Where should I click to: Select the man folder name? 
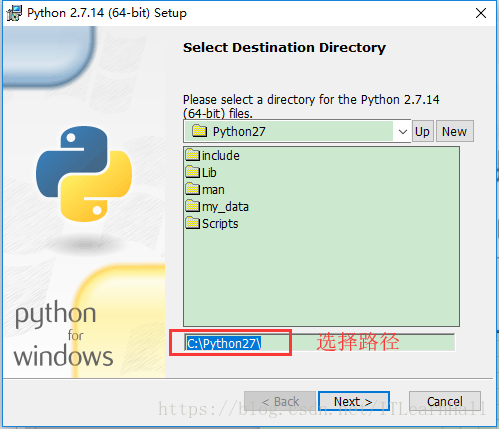coord(213,190)
